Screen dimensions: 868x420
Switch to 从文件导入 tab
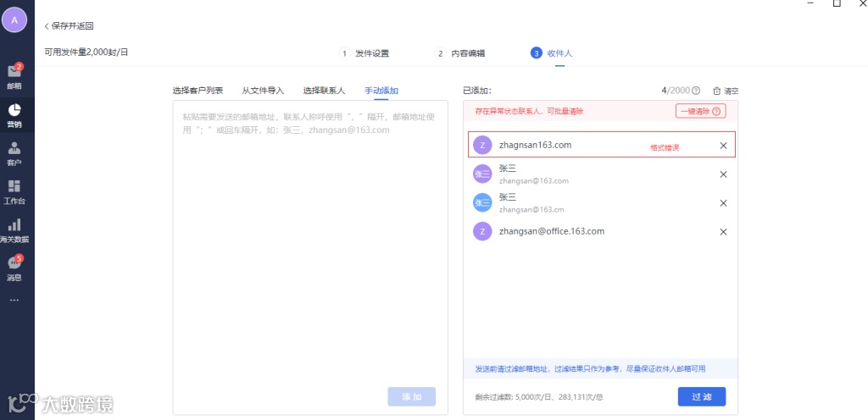(x=263, y=91)
